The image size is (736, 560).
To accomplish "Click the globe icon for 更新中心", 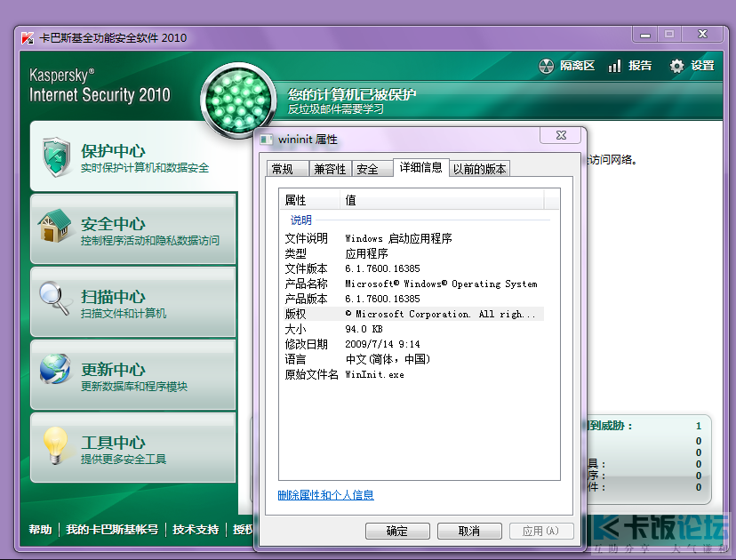I will 55,369.
